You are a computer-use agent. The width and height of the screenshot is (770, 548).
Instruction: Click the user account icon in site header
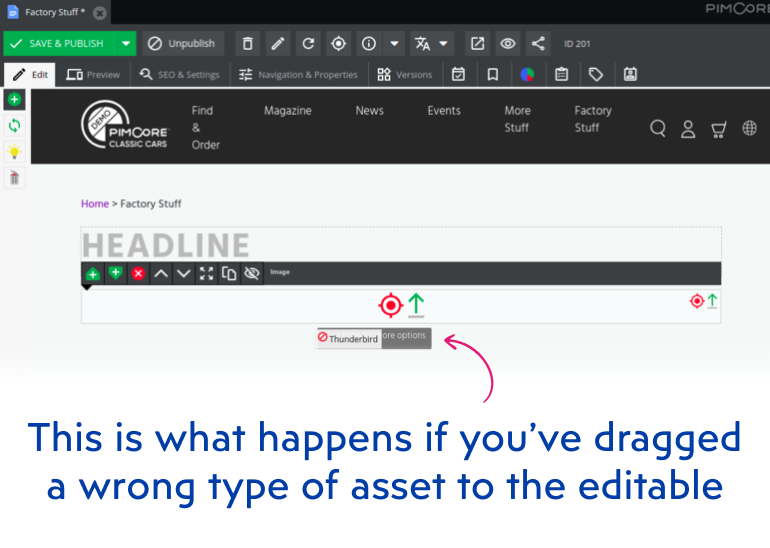[688, 129]
